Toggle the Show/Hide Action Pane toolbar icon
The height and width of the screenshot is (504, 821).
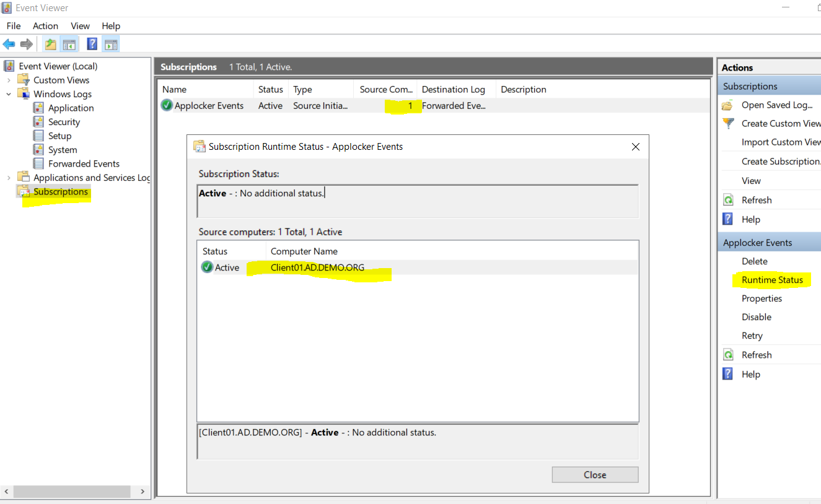click(111, 44)
